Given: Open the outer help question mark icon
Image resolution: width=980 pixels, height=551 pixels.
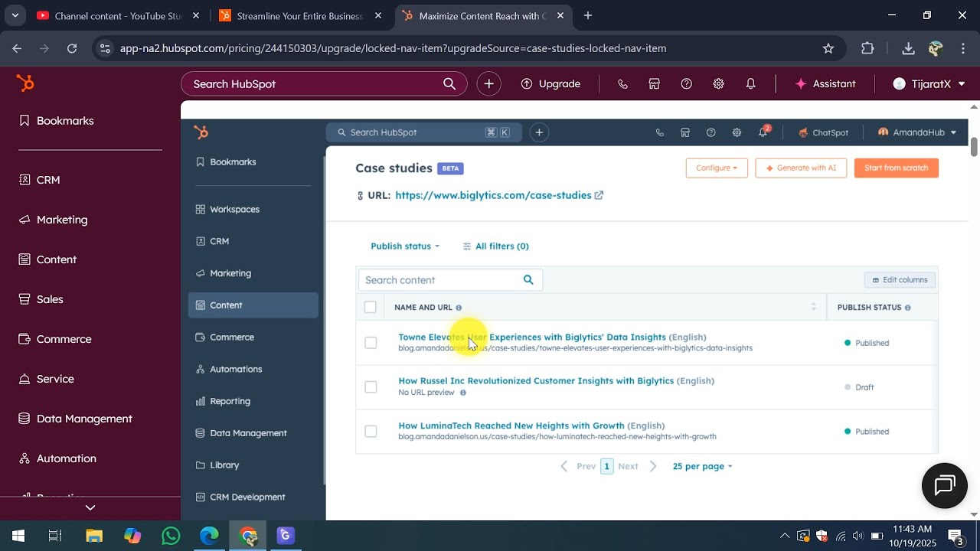Looking at the screenshot, I should point(687,84).
